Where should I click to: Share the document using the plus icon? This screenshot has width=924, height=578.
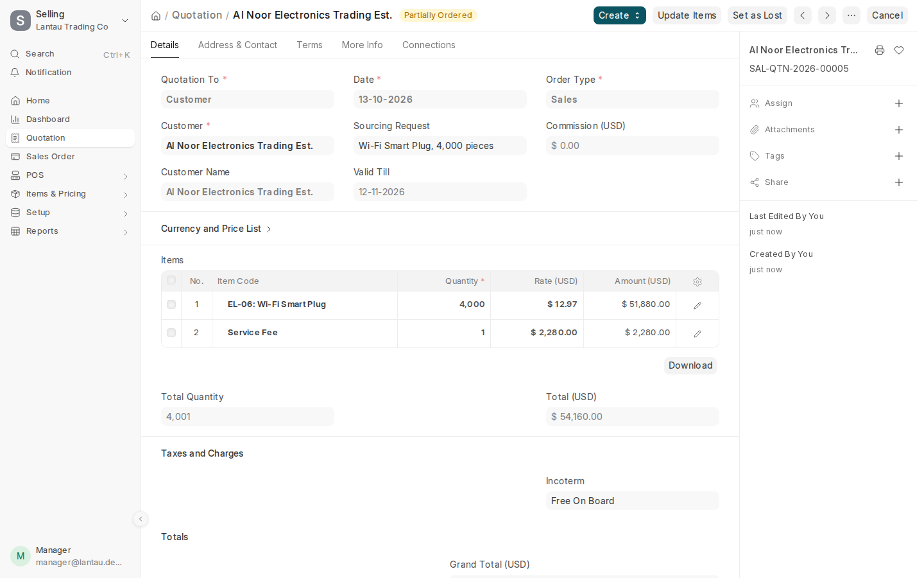(899, 182)
